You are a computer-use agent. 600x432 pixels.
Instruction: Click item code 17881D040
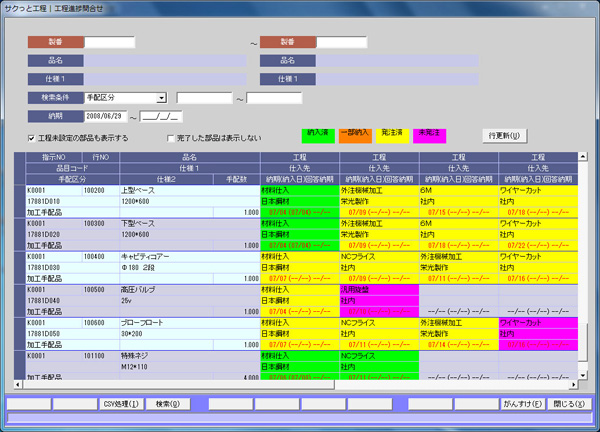(x=73, y=301)
